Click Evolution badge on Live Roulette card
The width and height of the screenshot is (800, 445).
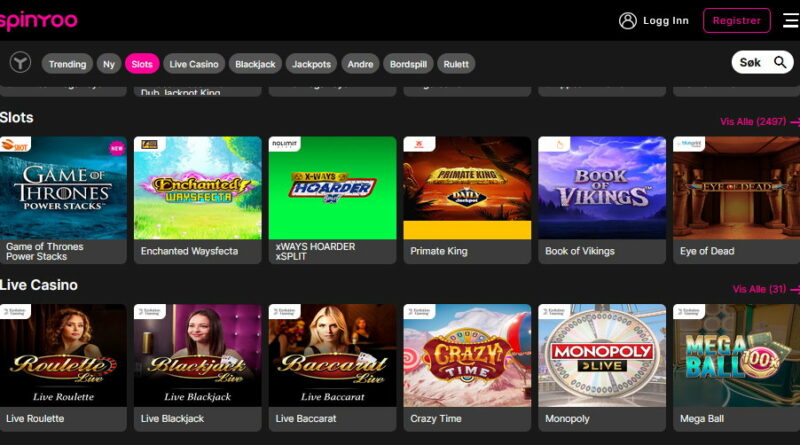15,312
